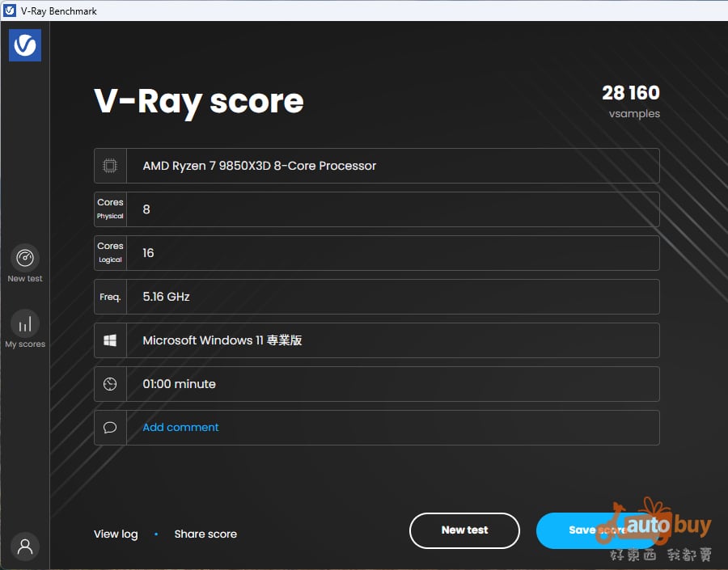This screenshot has height=570, width=728.
Task: Click the 28 160 vsamples score
Action: (x=630, y=94)
